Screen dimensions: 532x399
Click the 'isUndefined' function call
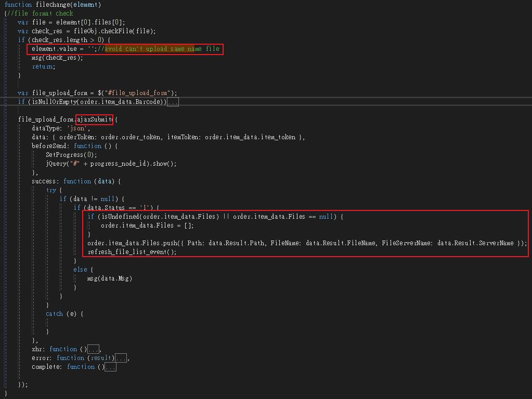[x=120, y=216]
